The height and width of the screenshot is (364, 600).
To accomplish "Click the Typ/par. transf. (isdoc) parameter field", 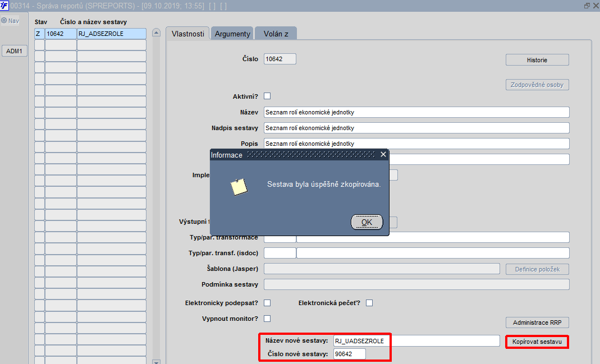I will (x=433, y=253).
